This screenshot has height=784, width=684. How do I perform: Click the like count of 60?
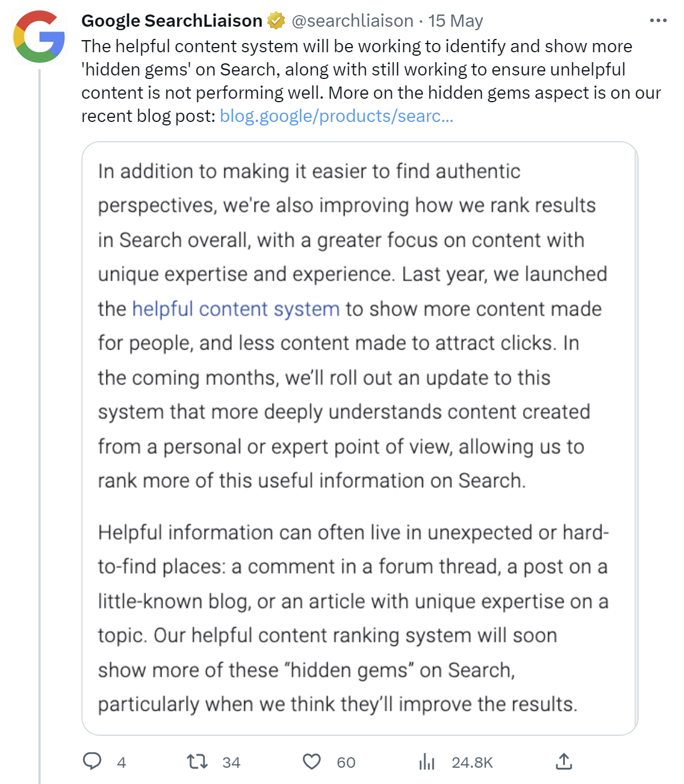(346, 763)
